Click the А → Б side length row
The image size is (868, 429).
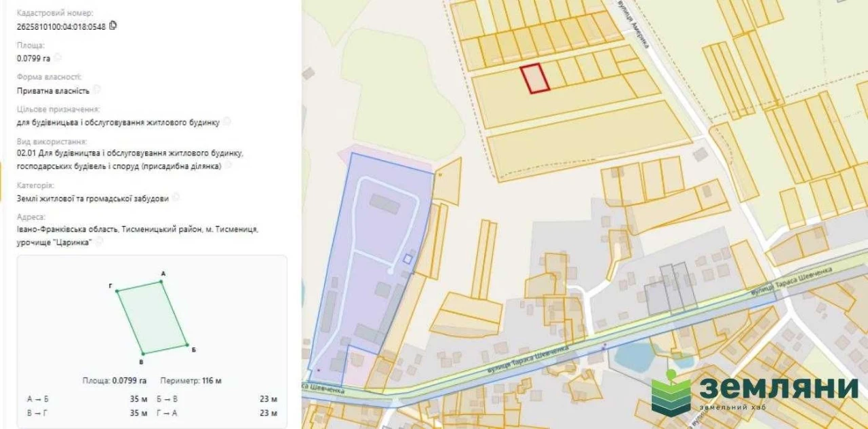(x=87, y=398)
